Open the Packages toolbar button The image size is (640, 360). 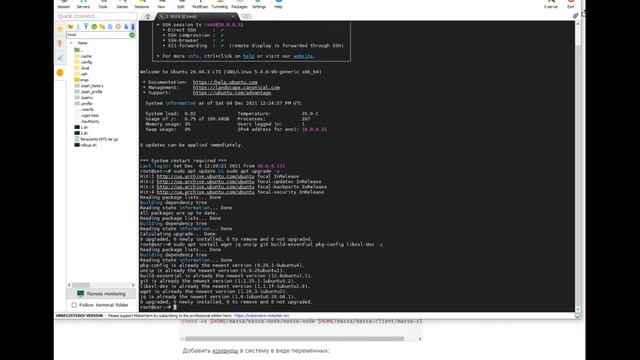239,4
